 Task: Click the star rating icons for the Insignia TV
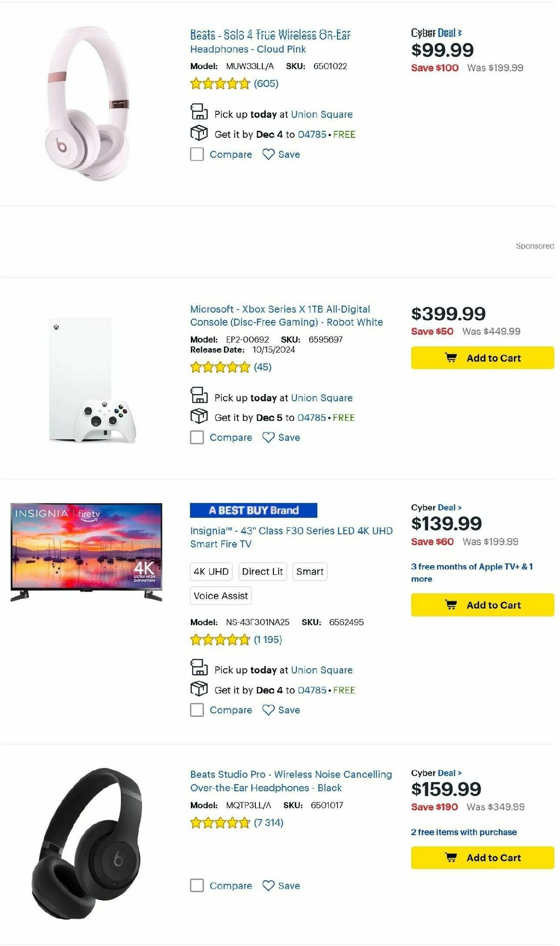coord(219,640)
